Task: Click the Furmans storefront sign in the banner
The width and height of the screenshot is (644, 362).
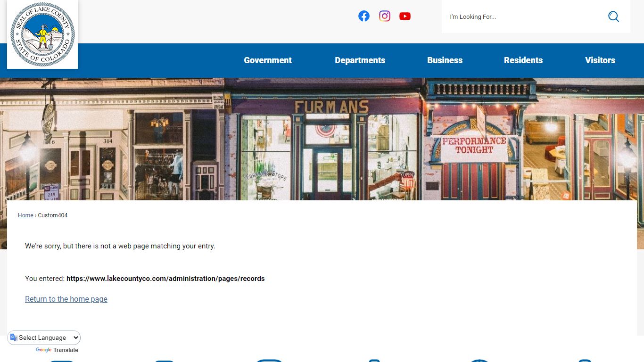Action: (331, 107)
